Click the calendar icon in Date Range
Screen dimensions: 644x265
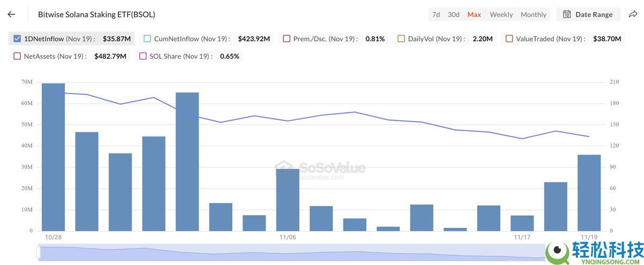click(567, 15)
